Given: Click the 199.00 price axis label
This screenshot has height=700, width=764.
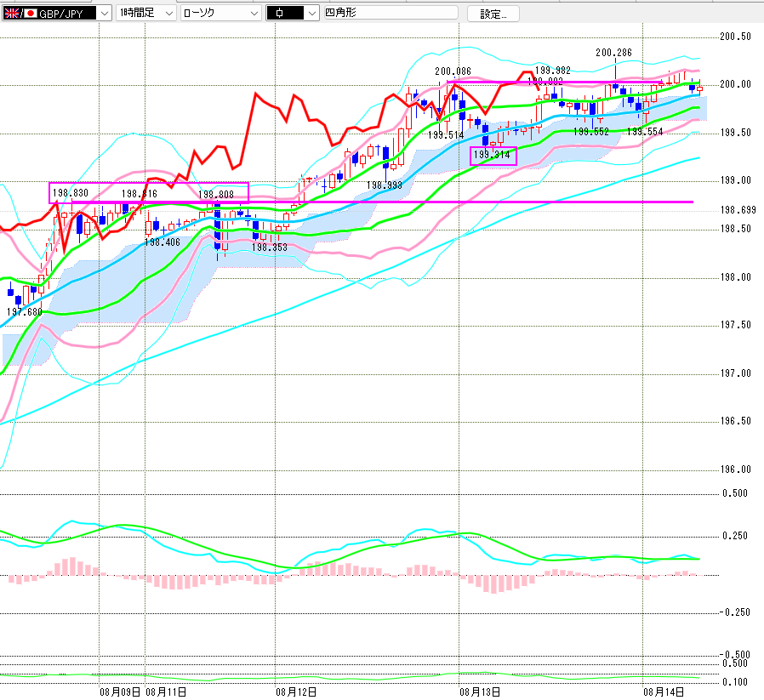Looking at the screenshot, I should click(x=736, y=180).
